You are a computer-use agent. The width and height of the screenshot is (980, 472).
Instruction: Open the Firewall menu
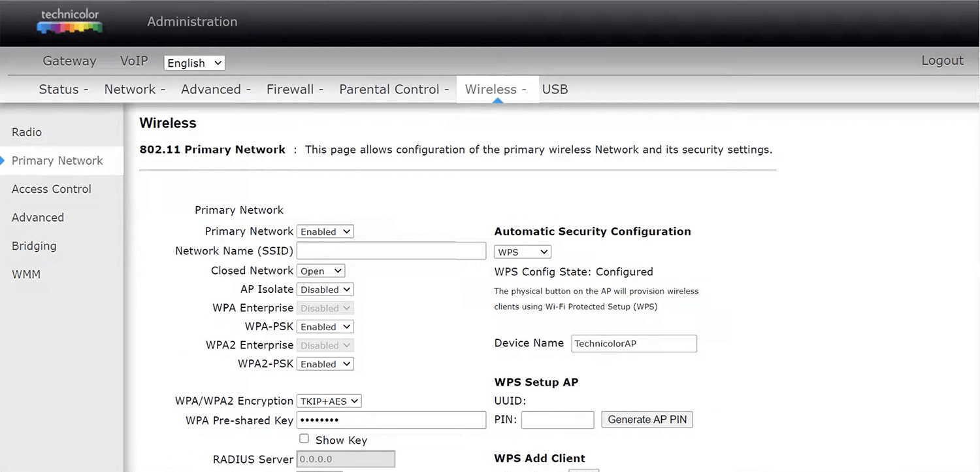tap(295, 90)
